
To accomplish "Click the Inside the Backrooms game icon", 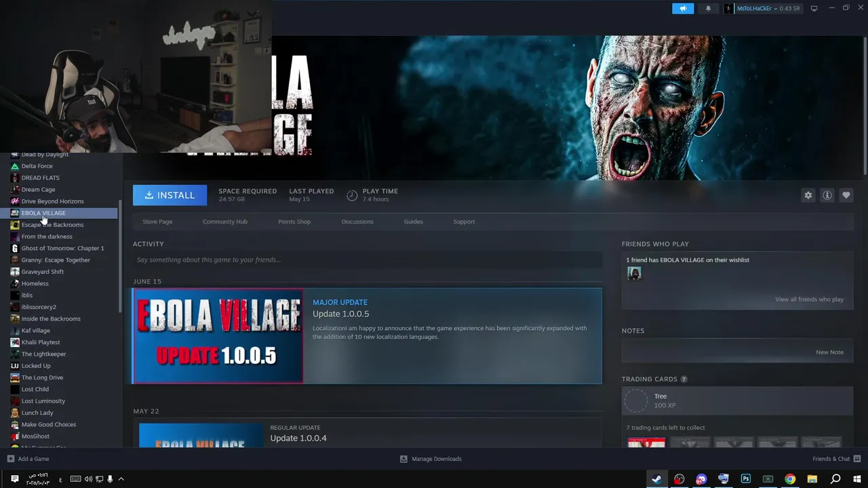I will (x=15, y=319).
